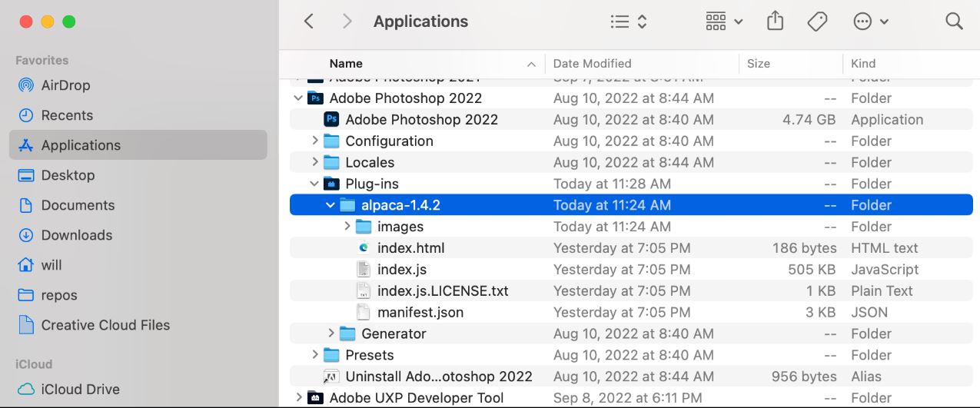This screenshot has height=408, width=980.
Task: Click the Adobe Photoshop 2022 folder icon
Action: pyautogui.click(x=315, y=98)
